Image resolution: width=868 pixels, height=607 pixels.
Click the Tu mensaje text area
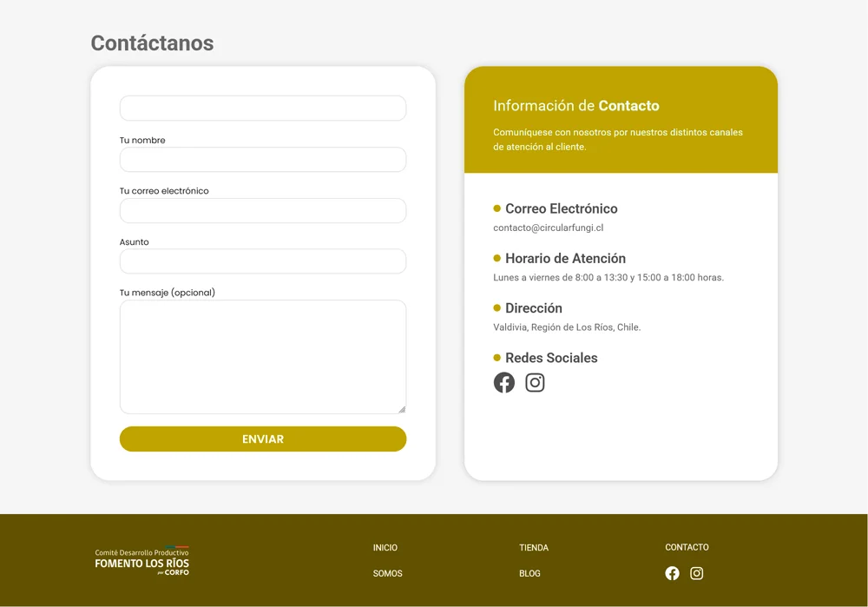click(262, 356)
